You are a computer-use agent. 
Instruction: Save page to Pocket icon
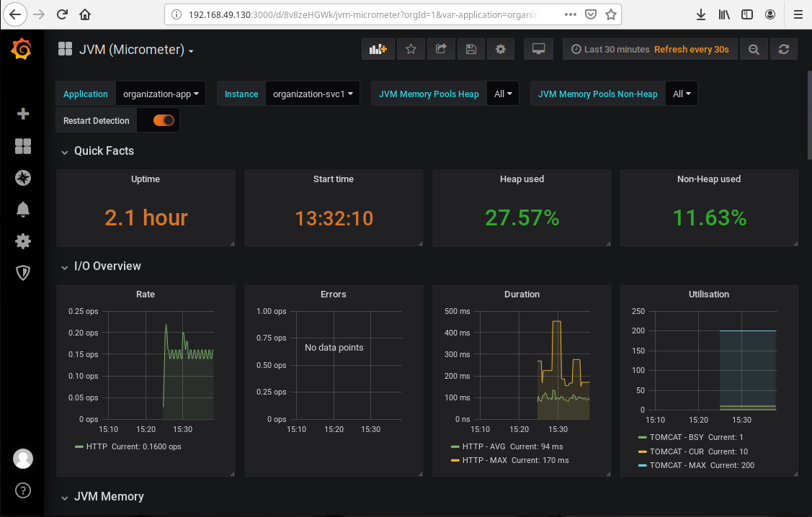pyautogui.click(x=591, y=14)
